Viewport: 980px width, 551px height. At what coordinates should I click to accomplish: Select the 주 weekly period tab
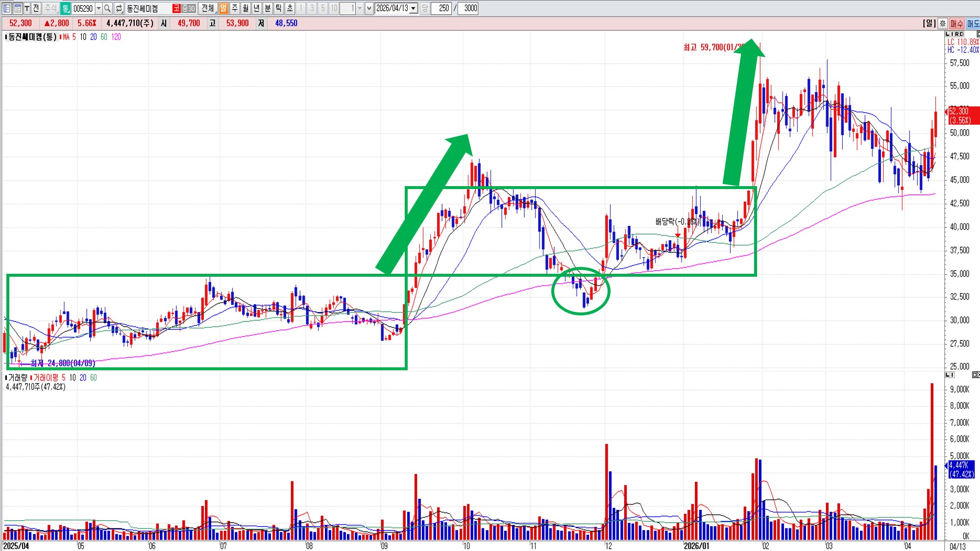(x=235, y=8)
